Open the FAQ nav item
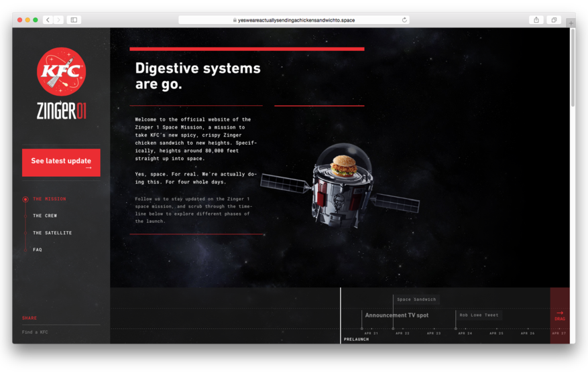The height and width of the screenshot is (375, 588). click(x=38, y=250)
